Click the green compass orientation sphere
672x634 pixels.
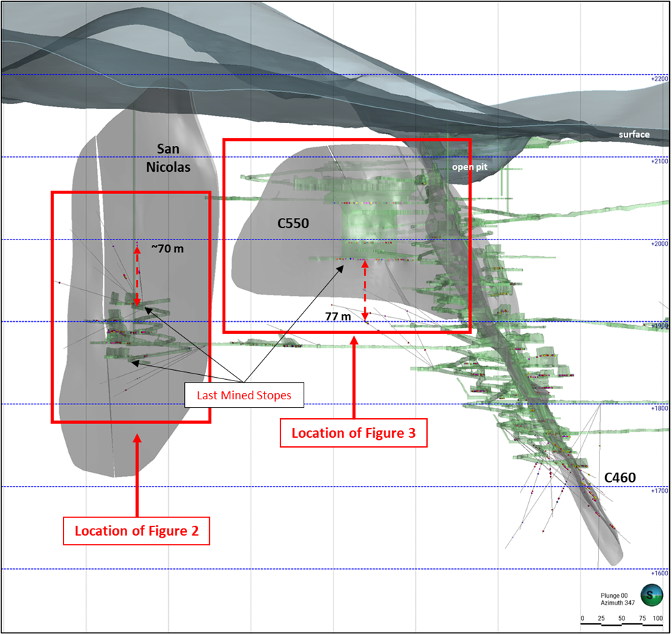pyautogui.click(x=652, y=595)
